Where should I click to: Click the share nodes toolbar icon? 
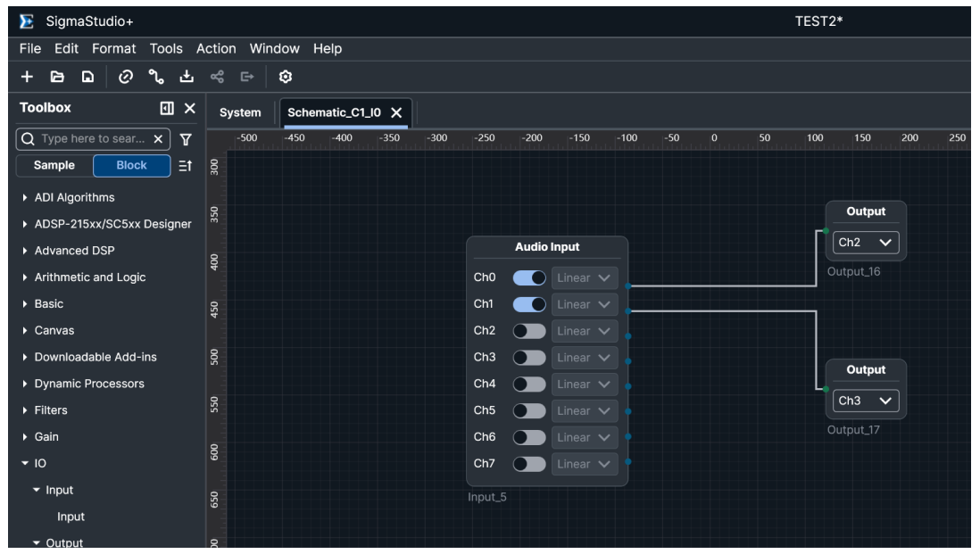[x=217, y=77]
